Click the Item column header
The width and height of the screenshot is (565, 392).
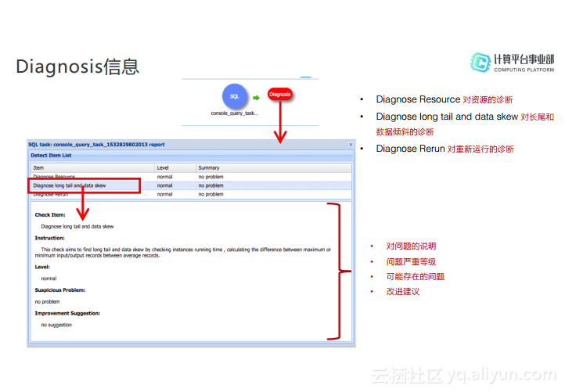[x=92, y=168]
